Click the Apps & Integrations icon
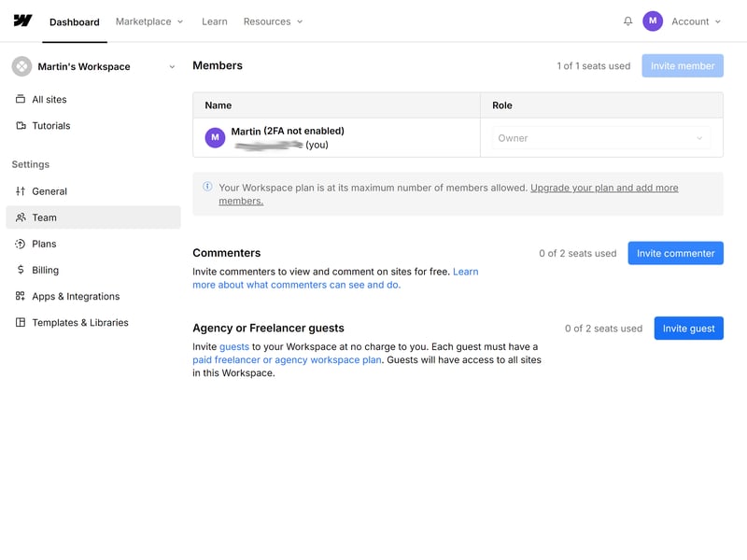Image resolution: width=747 pixels, height=560 pixels. point(21,296)
